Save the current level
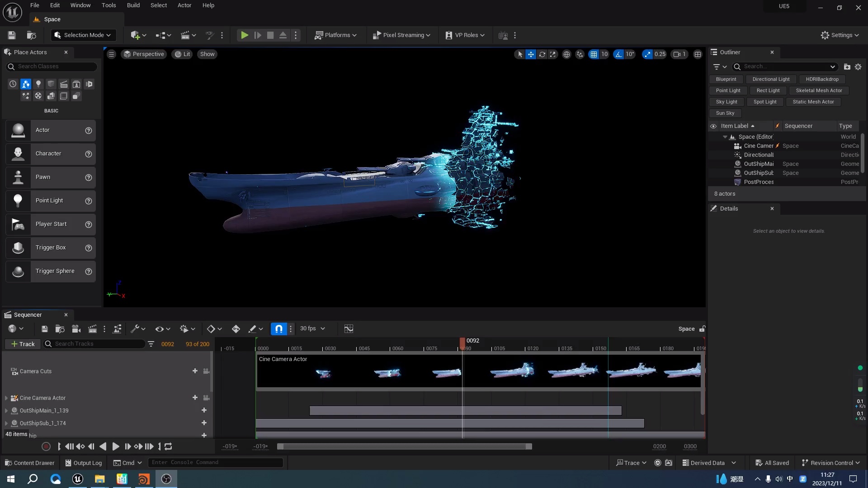The image size is (868, 488). coord(11,35)
